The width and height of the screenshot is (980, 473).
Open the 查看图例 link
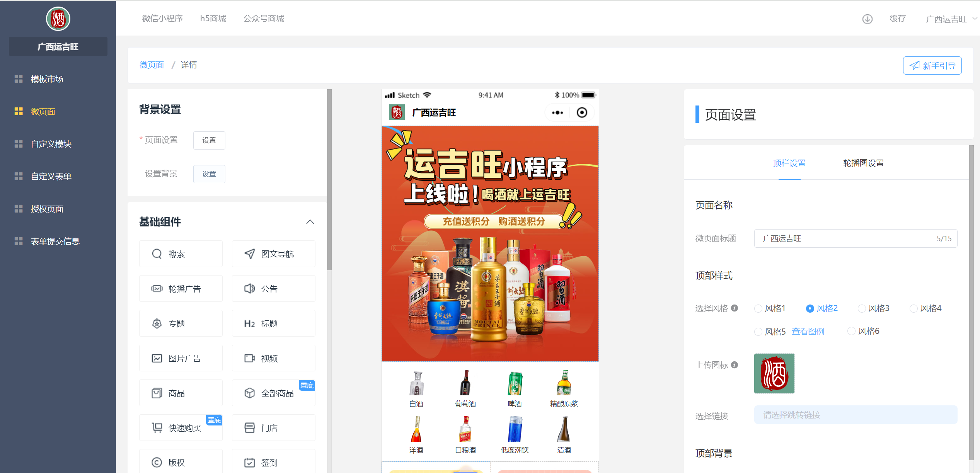[x=808, y=332]
